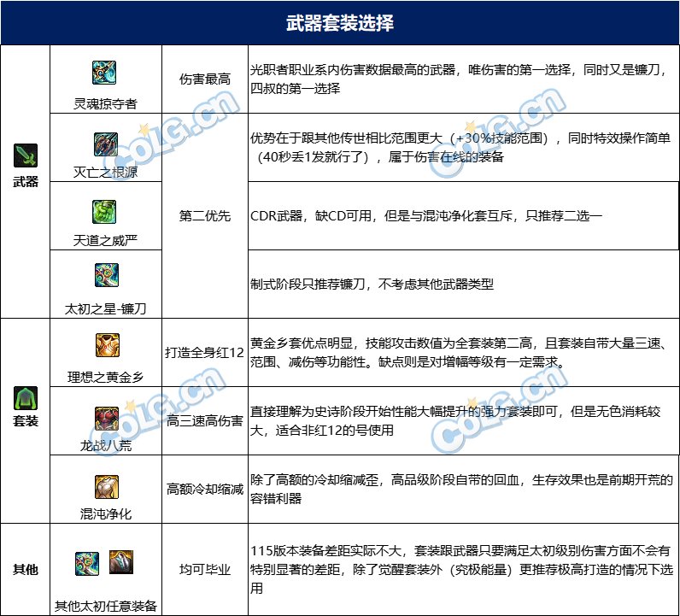Click the 高额冷却缩减 cell
The image size is (680, 616).
[x=204, y=490]
